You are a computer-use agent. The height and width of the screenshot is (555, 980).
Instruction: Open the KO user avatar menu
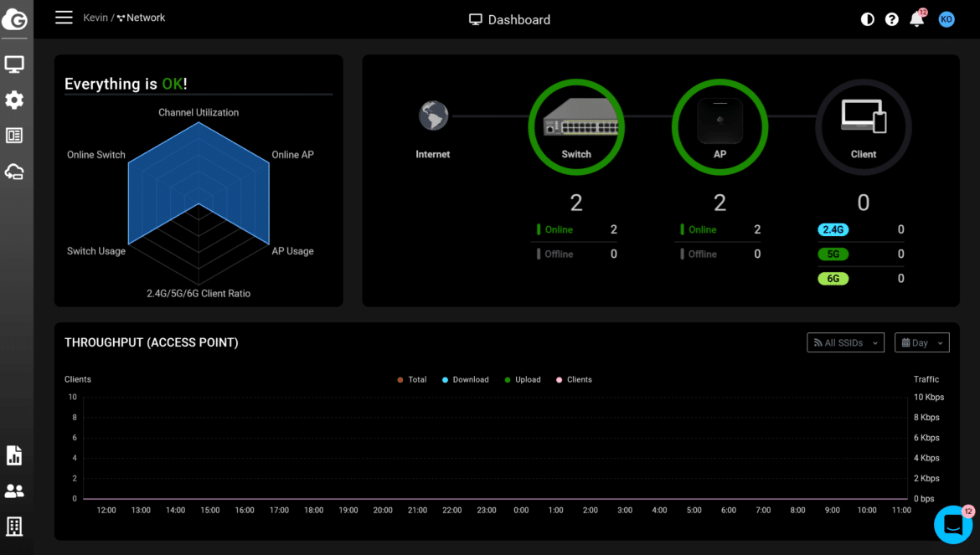click(946, 19)
